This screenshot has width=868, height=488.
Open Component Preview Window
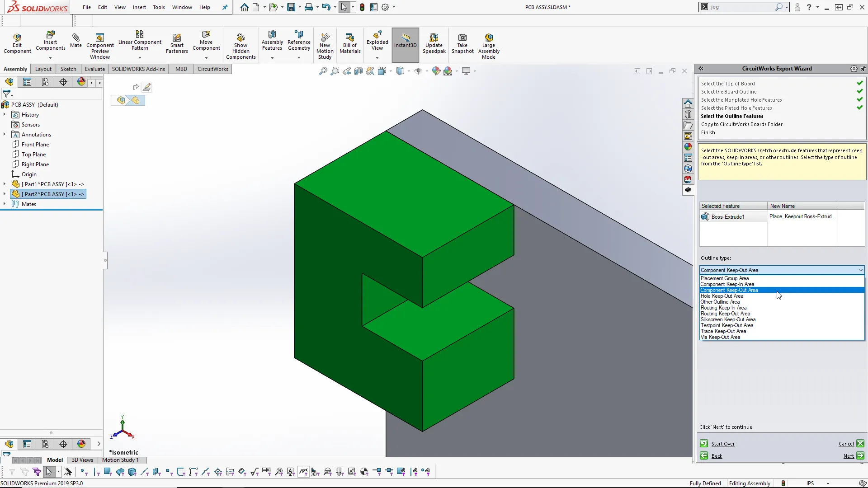[x=100, y=46]
